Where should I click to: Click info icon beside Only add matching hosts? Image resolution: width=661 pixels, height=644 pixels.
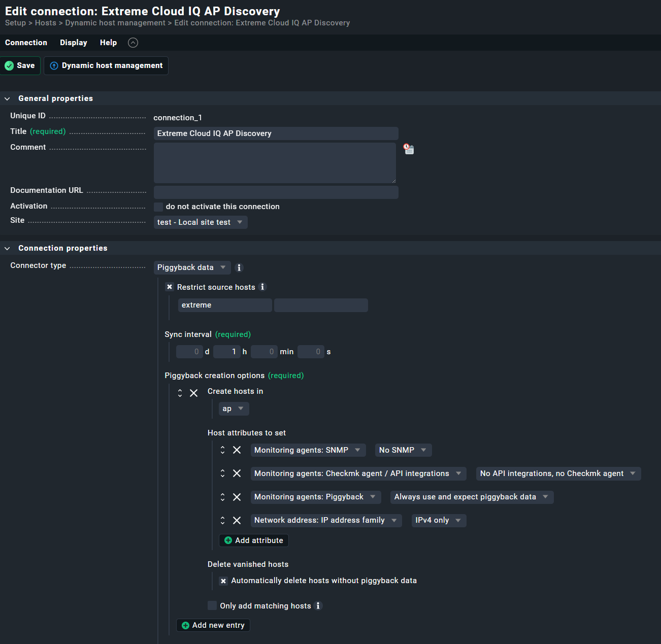pyautogui.click(x=318, y=605)
